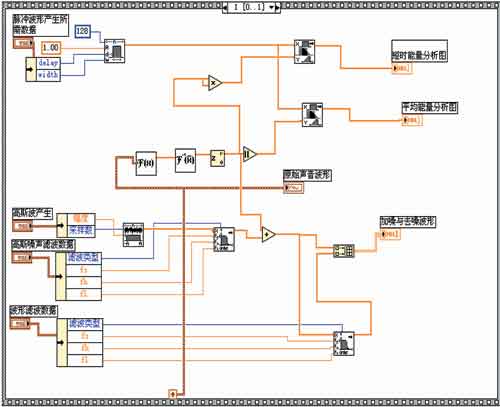
Task: Click the 原始声音波形 terminal
Action: (294, 188)
